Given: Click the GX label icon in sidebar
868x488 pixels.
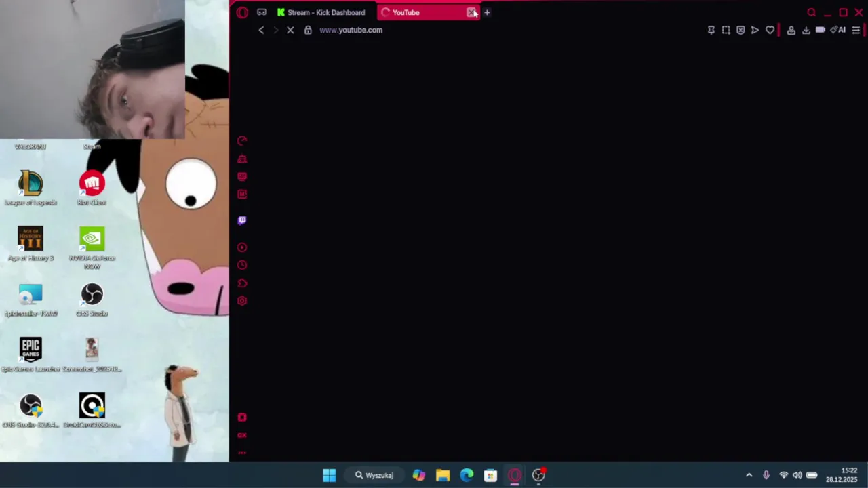Looking at the screenshot, I should [x=242, y=435].
